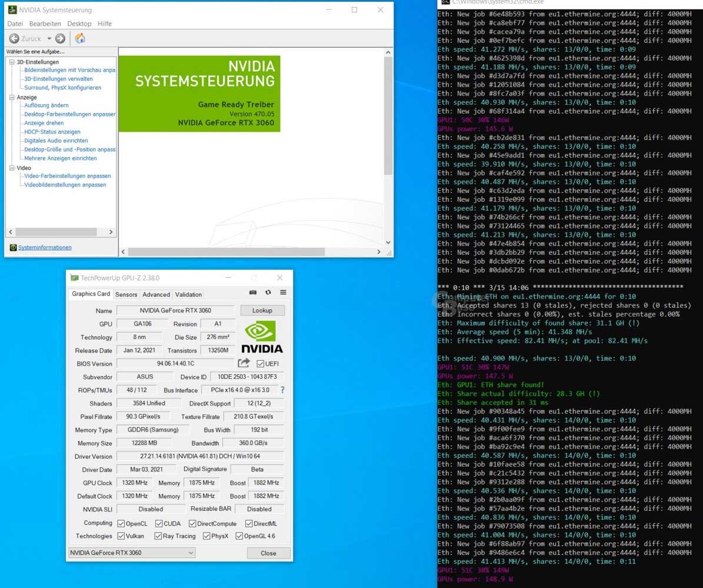Open Surround, PhysX konfigurieren

tap(63, 88)
